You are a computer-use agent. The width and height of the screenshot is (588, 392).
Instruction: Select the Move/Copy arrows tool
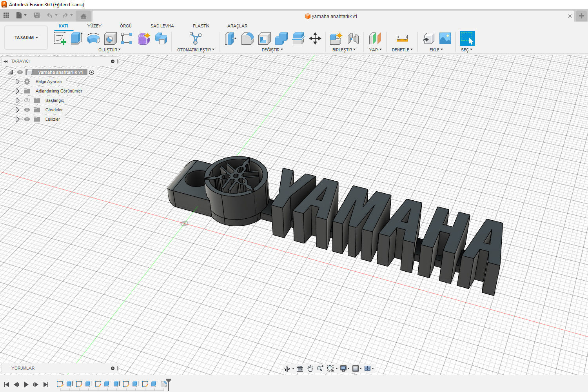[x=315, y=38]
